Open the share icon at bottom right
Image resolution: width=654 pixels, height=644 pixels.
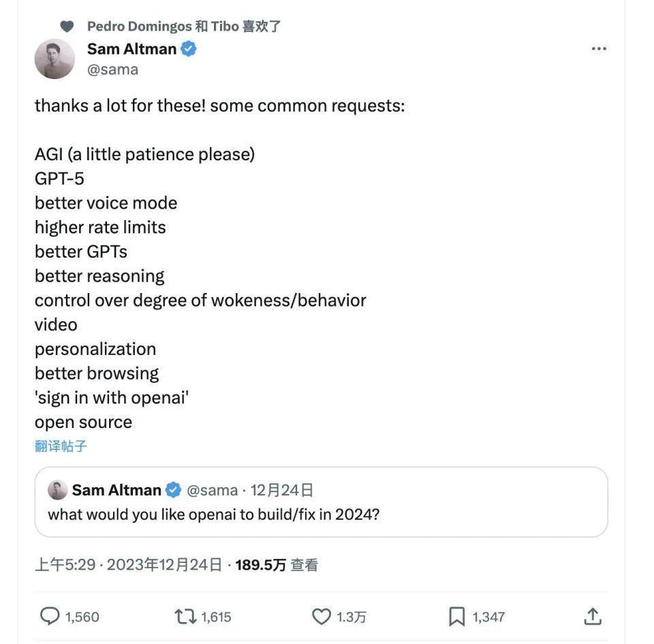point(593,617)
